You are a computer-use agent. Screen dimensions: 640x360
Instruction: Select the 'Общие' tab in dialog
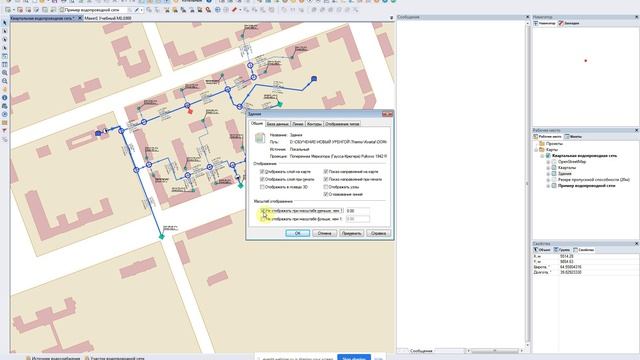pyautogui.click(x=257, y=123)
